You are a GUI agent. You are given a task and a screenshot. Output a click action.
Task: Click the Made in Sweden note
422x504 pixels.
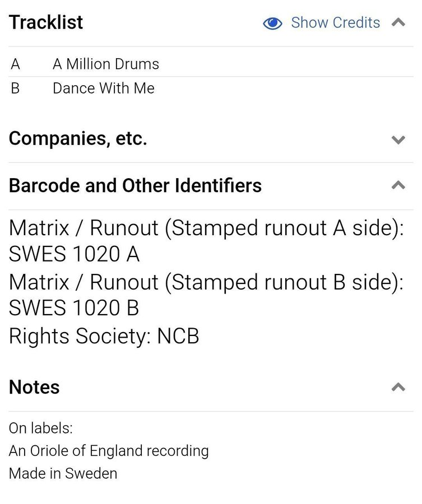click(x=63, y=473)
